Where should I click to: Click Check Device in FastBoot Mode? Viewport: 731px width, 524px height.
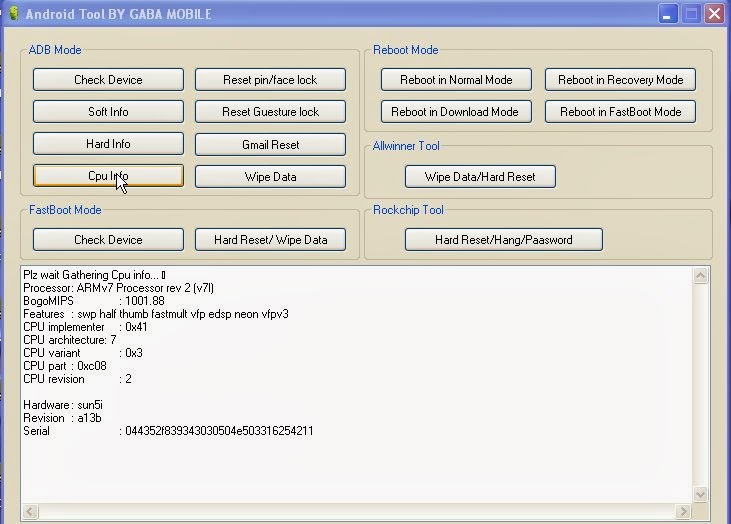[x=108, y=240]
